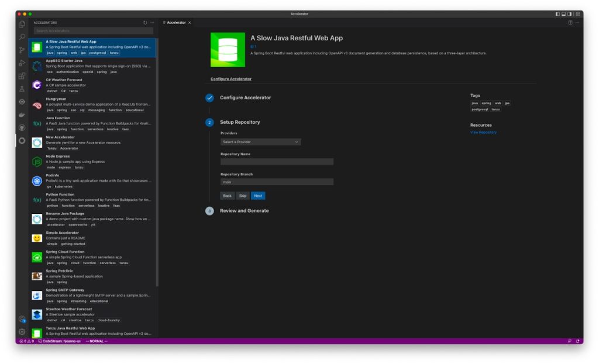Viewport: 599px width, 364px height.
Task: Select AppSSO Starter Java accelerator
Action: pos(92,66)
